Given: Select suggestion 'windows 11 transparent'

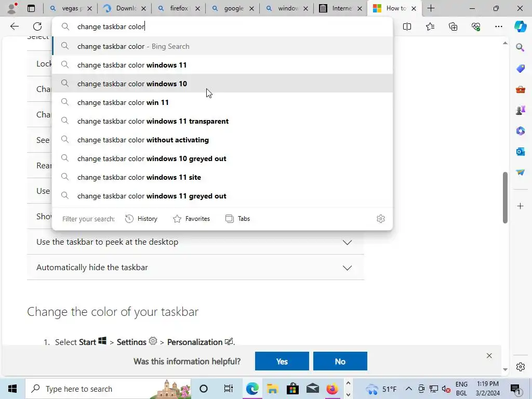Looking at the screenshot, I should [222, 121].
